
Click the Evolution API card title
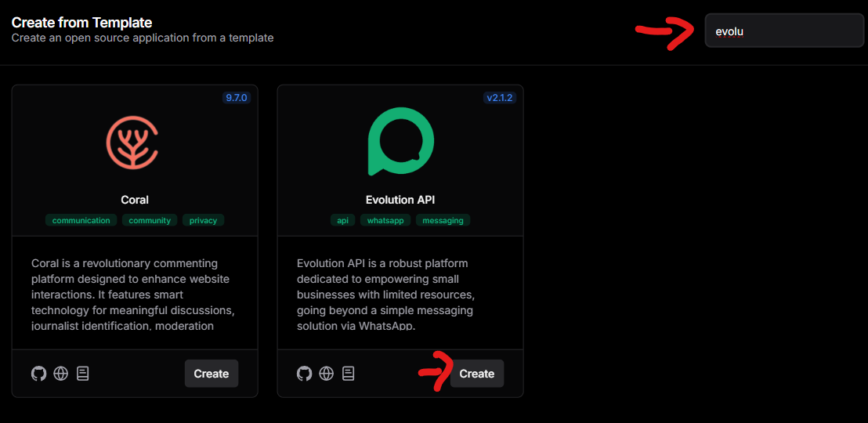400,200
